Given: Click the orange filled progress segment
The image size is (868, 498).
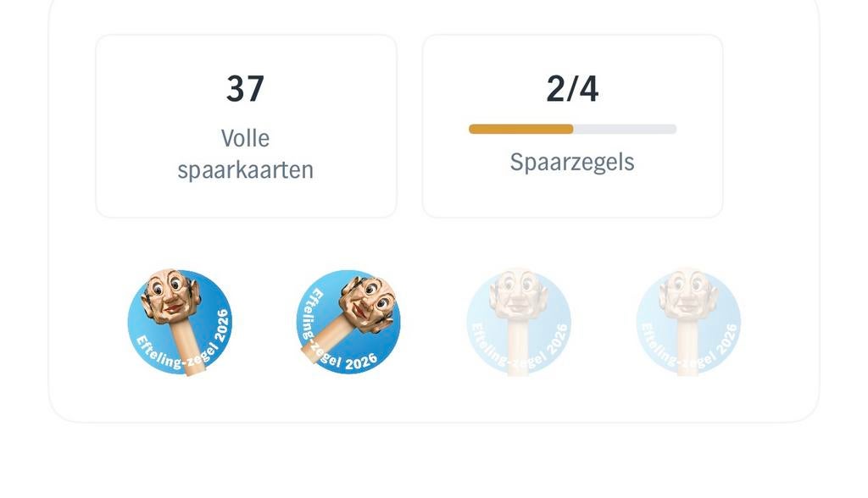Looking at the screenshot, I should pyautogui.click(x=521, y=129).
